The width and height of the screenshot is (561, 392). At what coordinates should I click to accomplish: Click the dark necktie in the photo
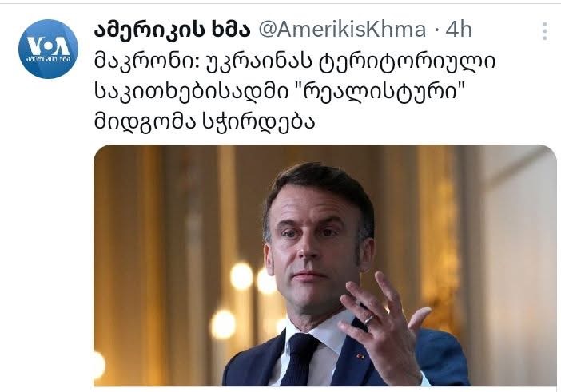click(299, 361)
